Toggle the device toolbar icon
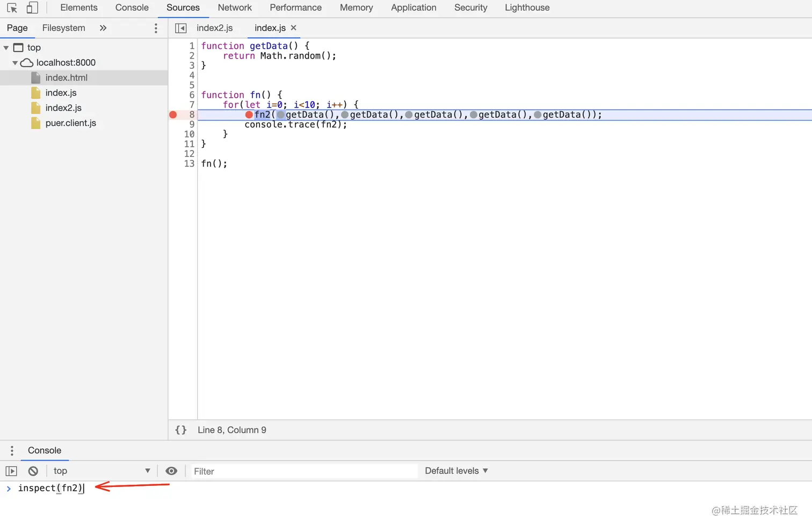The image size is (812, 530). click(32, 8)
